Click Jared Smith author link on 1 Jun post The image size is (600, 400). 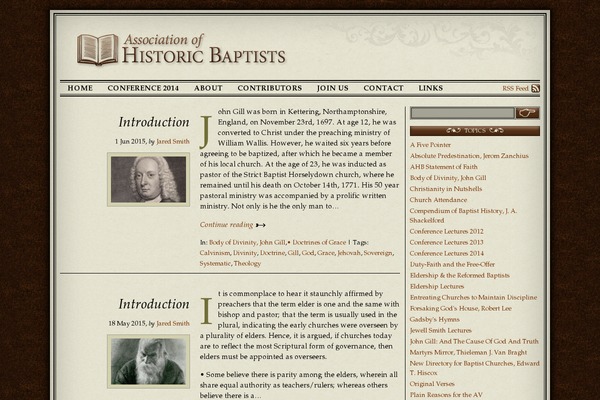point(173,141)
